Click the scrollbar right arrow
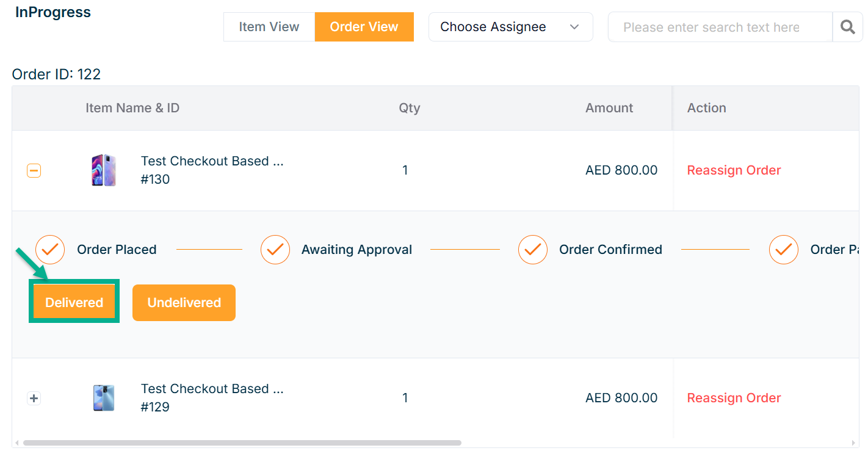Screen dimensions: 868x456 click(x=854, y=443)
